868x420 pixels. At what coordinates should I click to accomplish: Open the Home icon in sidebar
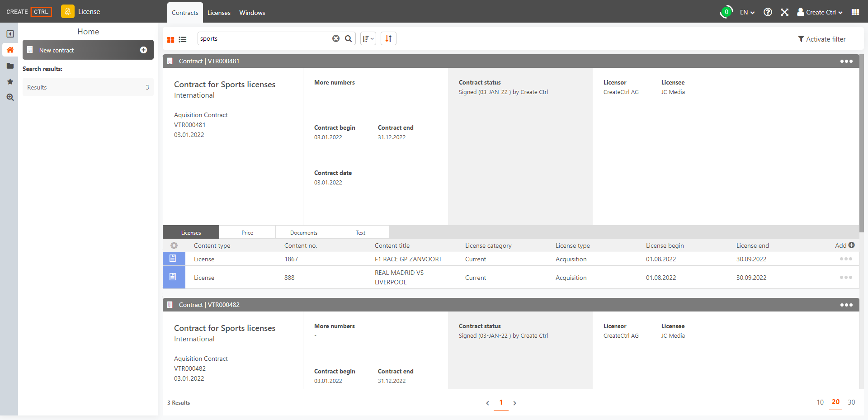(x=10, y=50)
